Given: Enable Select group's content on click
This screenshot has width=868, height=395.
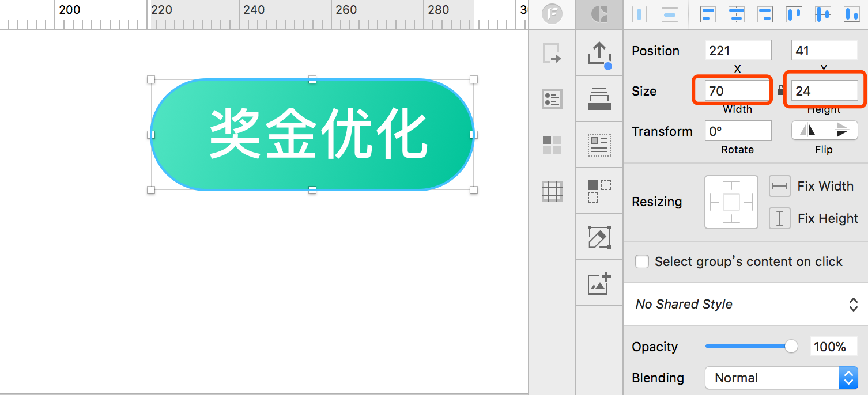Looking at the screenshot, I should point(642,261).
